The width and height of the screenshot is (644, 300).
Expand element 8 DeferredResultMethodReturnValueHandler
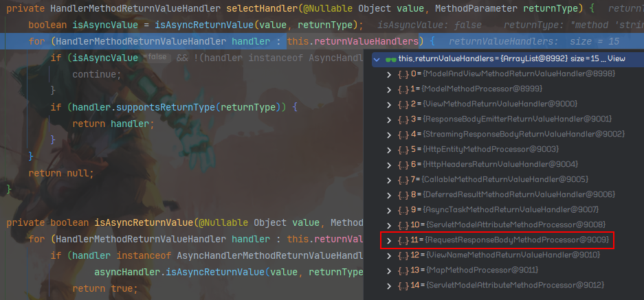pyautogui.click(x=389, y=194)
